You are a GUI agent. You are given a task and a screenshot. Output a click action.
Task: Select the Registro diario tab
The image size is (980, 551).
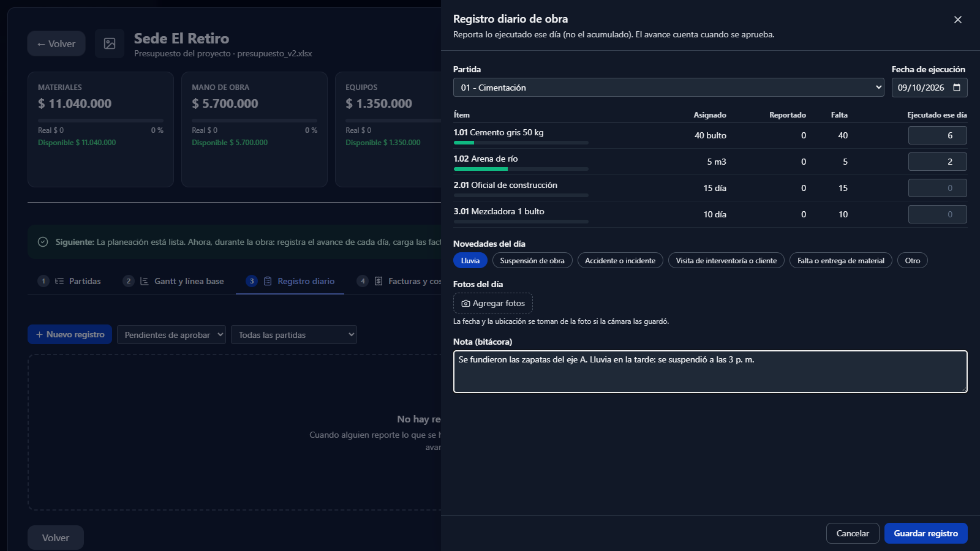point(290,281)
